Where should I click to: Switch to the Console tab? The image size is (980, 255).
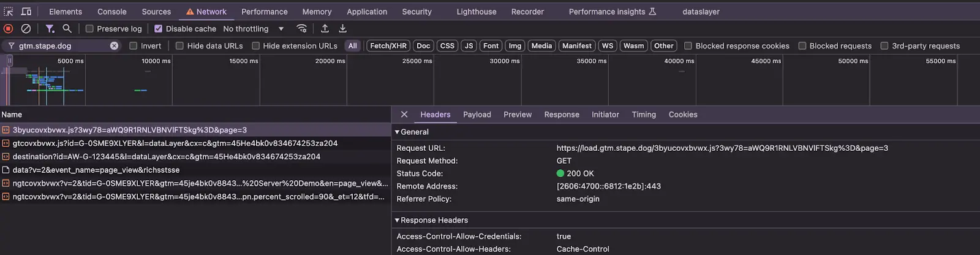pos(112,12)
